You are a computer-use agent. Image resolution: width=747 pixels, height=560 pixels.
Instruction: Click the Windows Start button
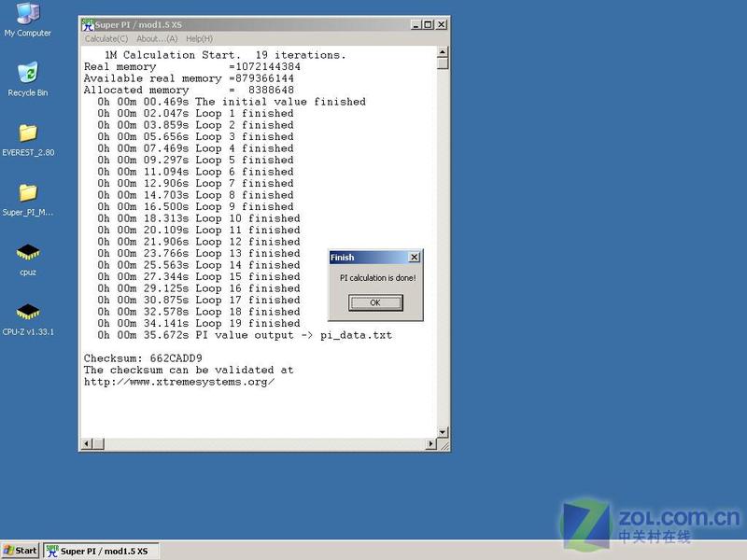21,551
